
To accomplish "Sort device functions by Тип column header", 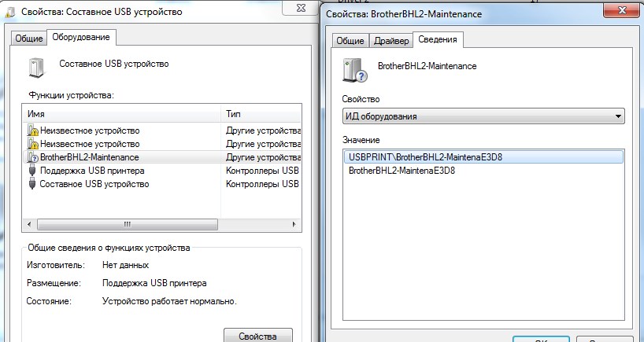I will (261, 114).
